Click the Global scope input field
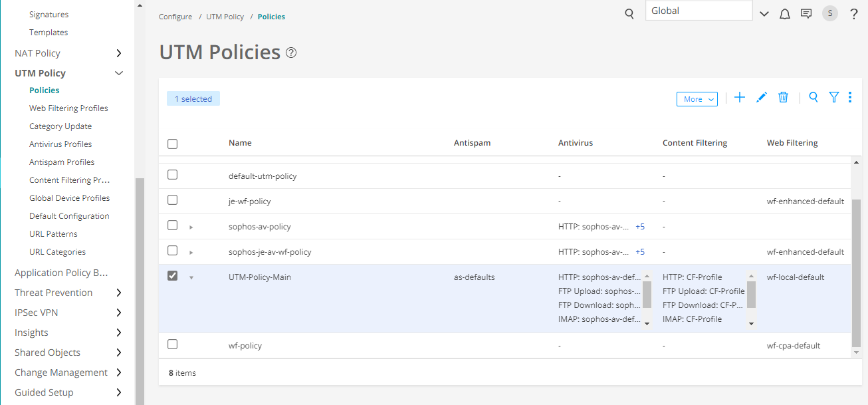Image resolution: width=868 pixels, height=405 pixels. coord(698,11)
